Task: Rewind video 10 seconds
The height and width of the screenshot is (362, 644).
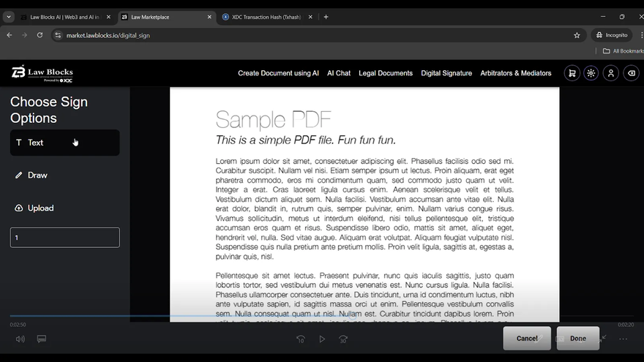Action: click(x=300, y=339)
